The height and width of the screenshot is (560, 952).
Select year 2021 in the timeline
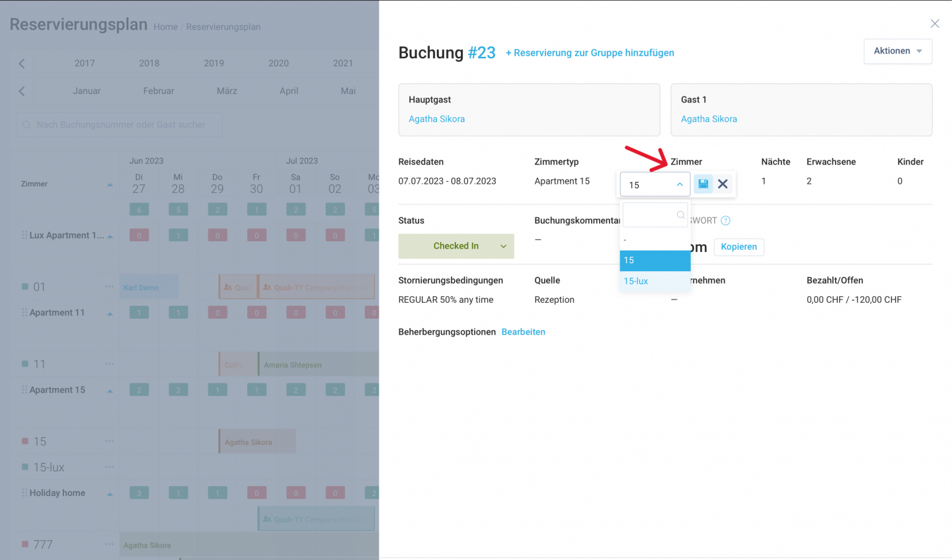[x=342, y=63]
